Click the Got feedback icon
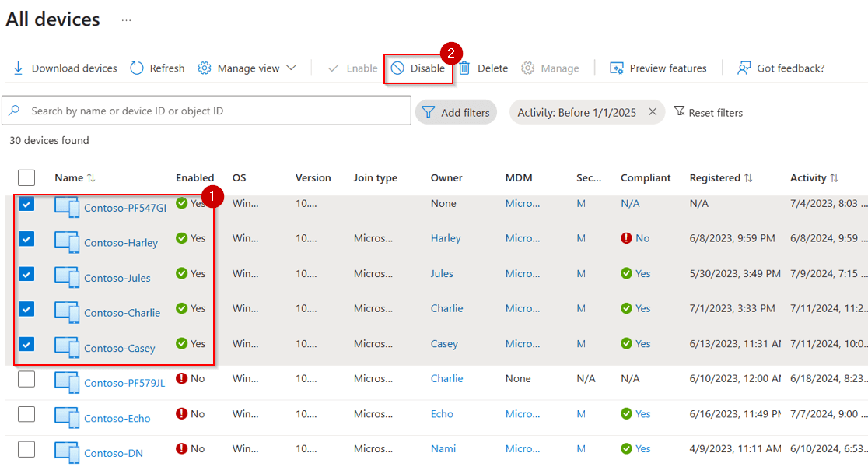The height and width of the screenshot is (467, 868). 743,68
